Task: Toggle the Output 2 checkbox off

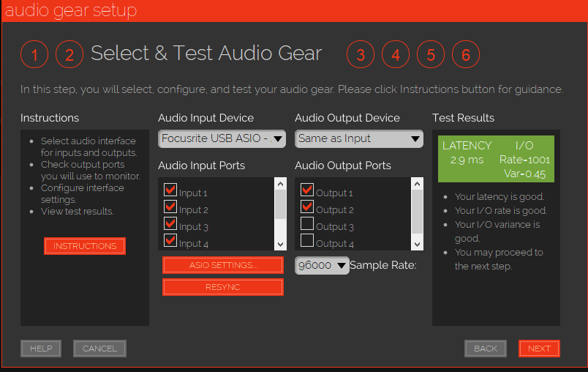Action: [x=307, y=207]
